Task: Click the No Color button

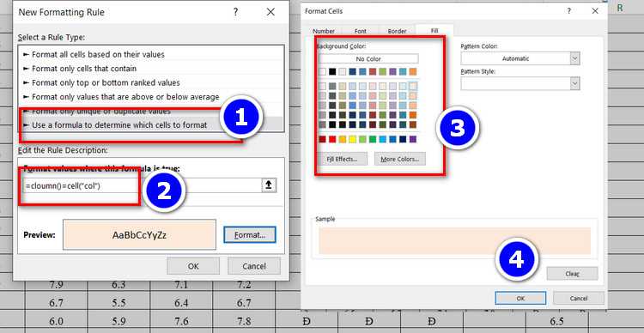Action: 368,58
